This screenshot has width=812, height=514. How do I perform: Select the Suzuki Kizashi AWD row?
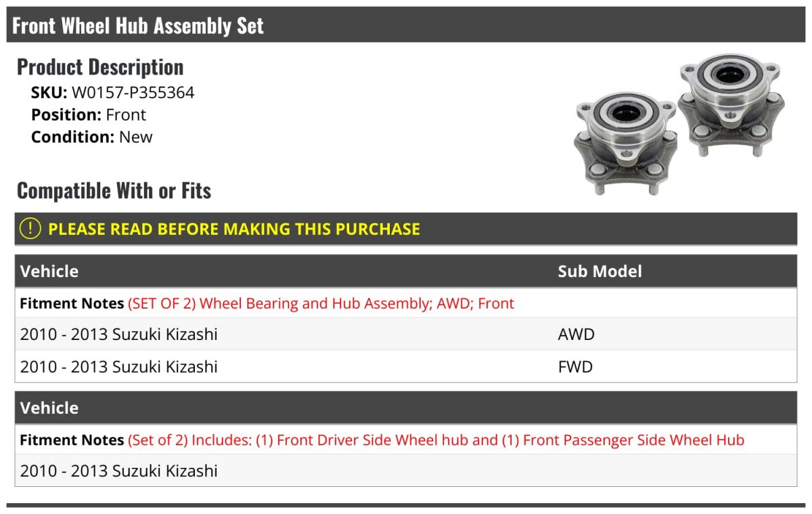tap(406, 334)
